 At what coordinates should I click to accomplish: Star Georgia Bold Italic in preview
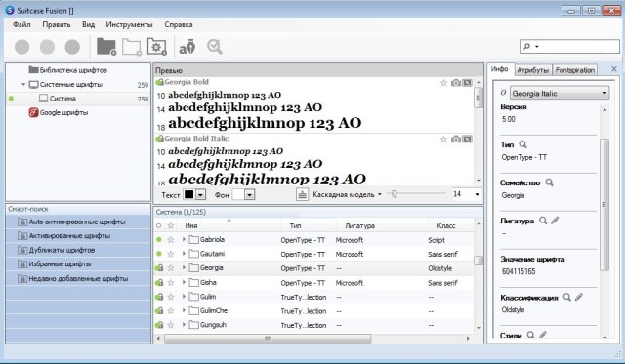443,139
